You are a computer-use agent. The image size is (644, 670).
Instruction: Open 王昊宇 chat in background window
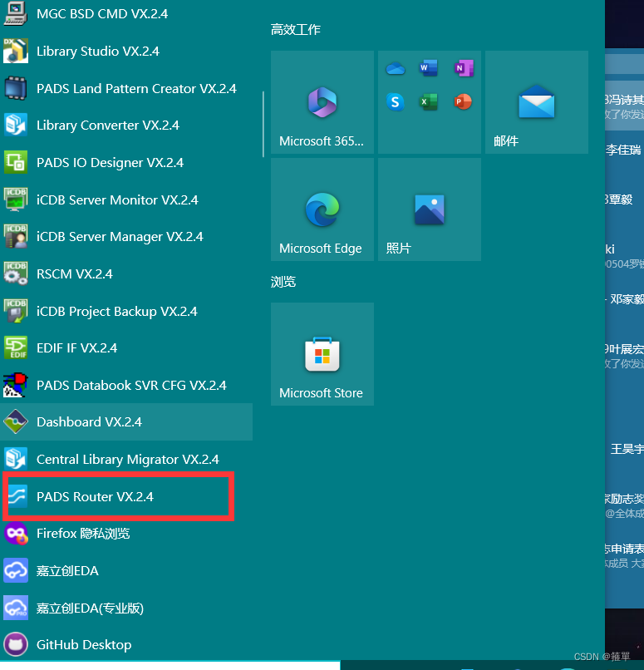(x=627, y=449)
